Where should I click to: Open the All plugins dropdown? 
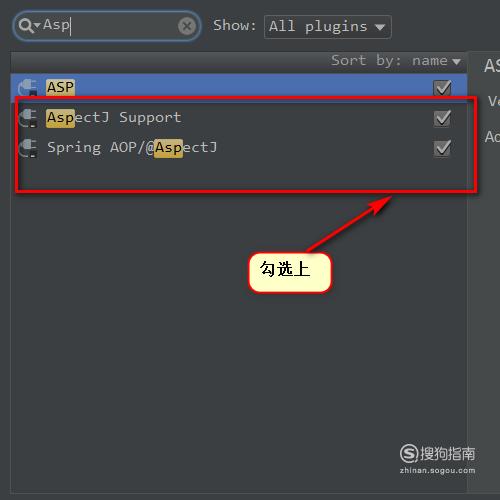(x=328, y=27)
